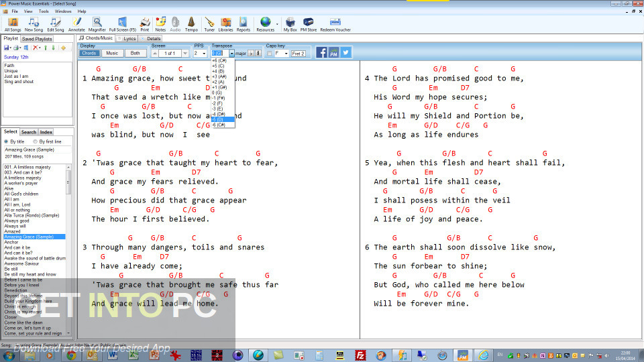
Task: Select 'Anchor' in the song list
Action: [11, 242]
